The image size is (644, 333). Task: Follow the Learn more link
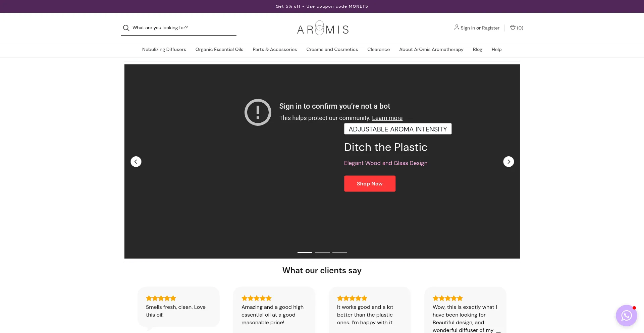387,118
